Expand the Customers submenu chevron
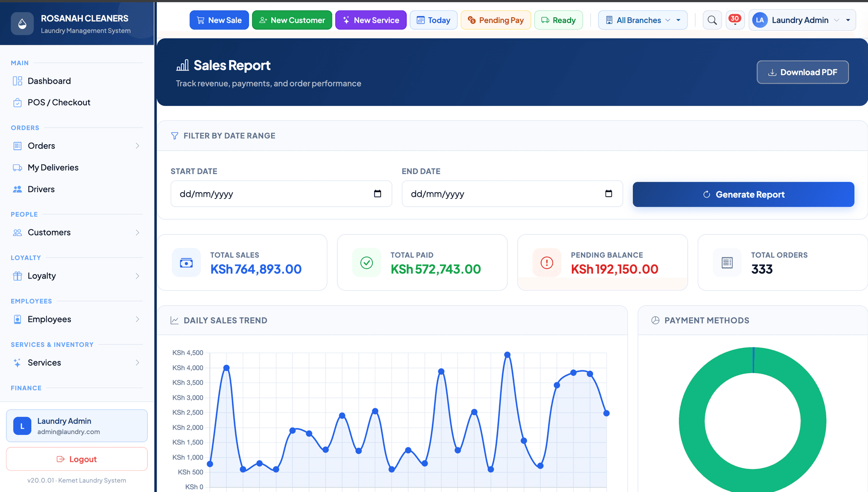This screenshot has width=868, height=492. (x=137, y=232)
